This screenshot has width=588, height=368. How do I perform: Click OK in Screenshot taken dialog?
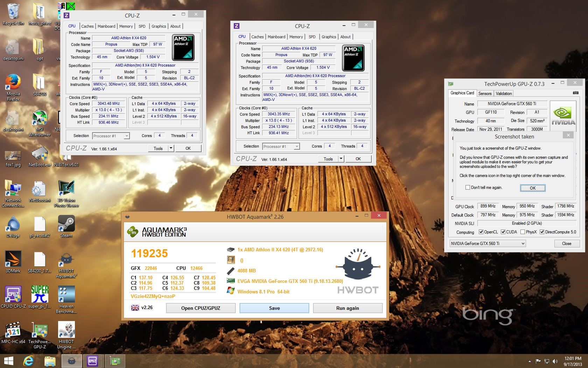point(533,188)
